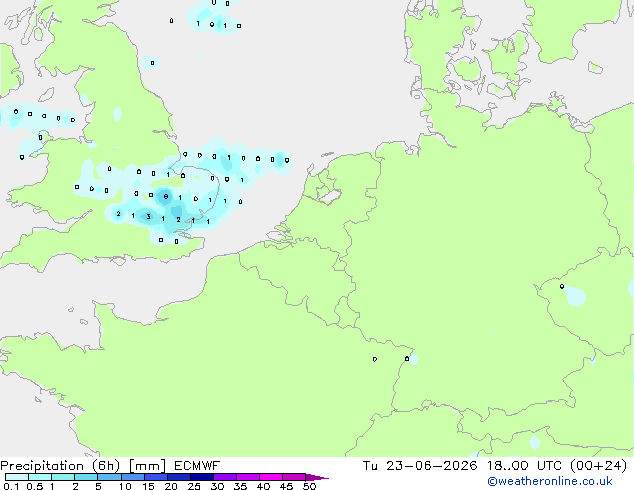Click the purple arrow tip past 50
The width and height of the screenshot is (634, 490).
(x=317, y=477)
